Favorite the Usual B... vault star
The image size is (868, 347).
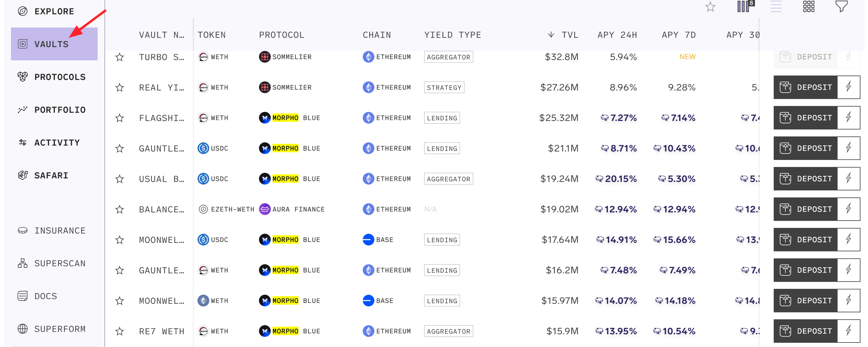(x=120, y=179)
